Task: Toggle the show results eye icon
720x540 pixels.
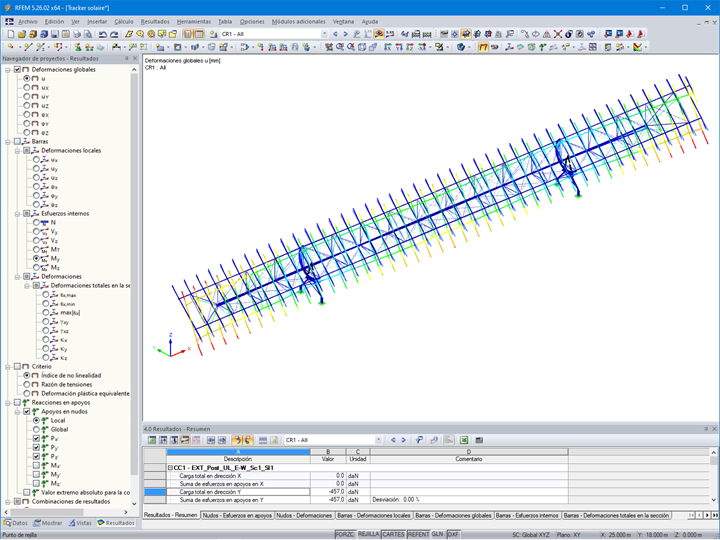Action: [379, 34]
